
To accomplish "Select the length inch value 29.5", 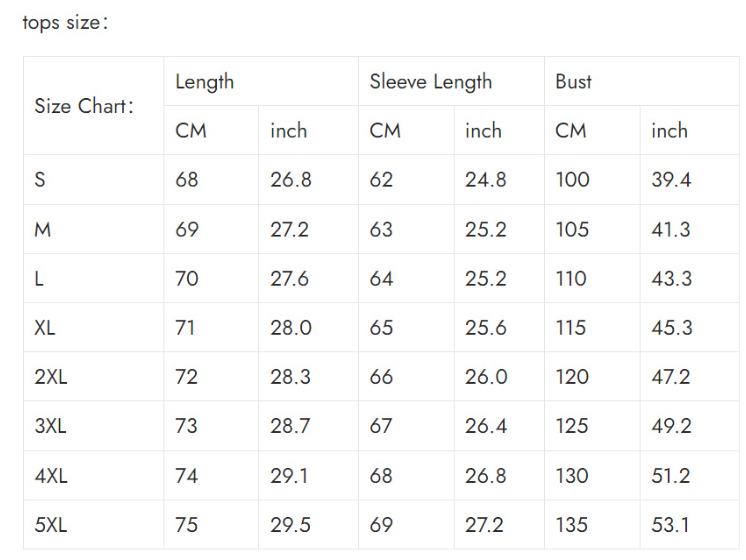I will [x=290, y=525].
